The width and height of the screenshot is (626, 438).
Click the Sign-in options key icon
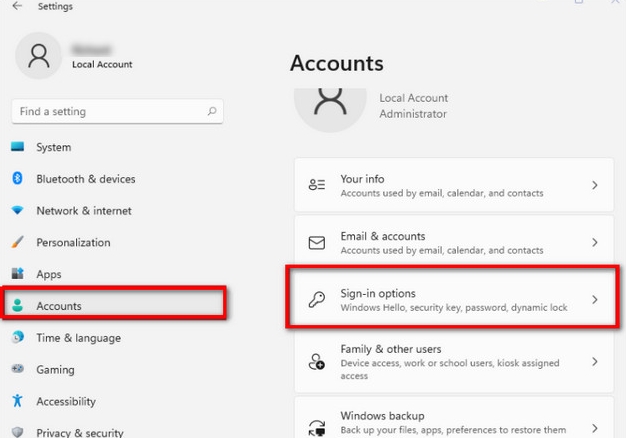[317, 299]
